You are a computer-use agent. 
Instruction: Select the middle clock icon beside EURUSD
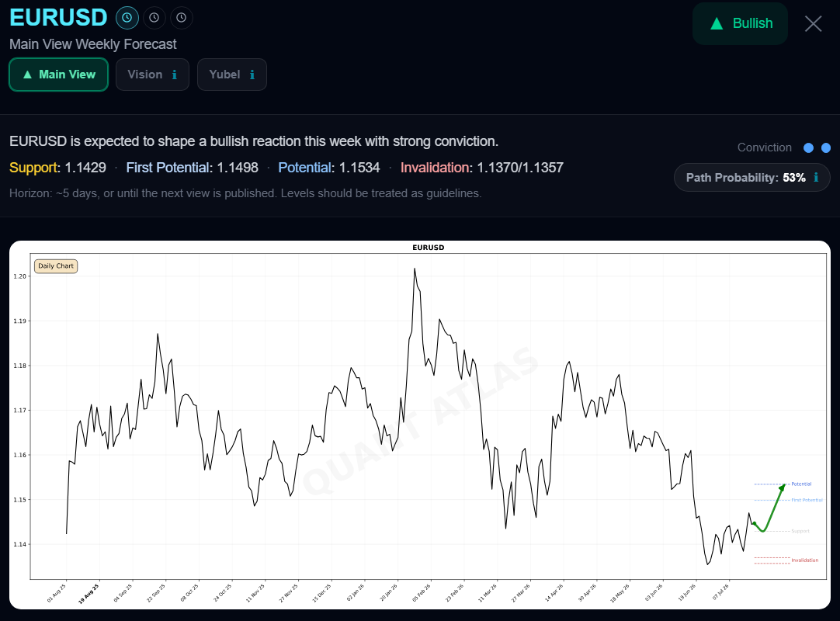(x=154, y=18)
